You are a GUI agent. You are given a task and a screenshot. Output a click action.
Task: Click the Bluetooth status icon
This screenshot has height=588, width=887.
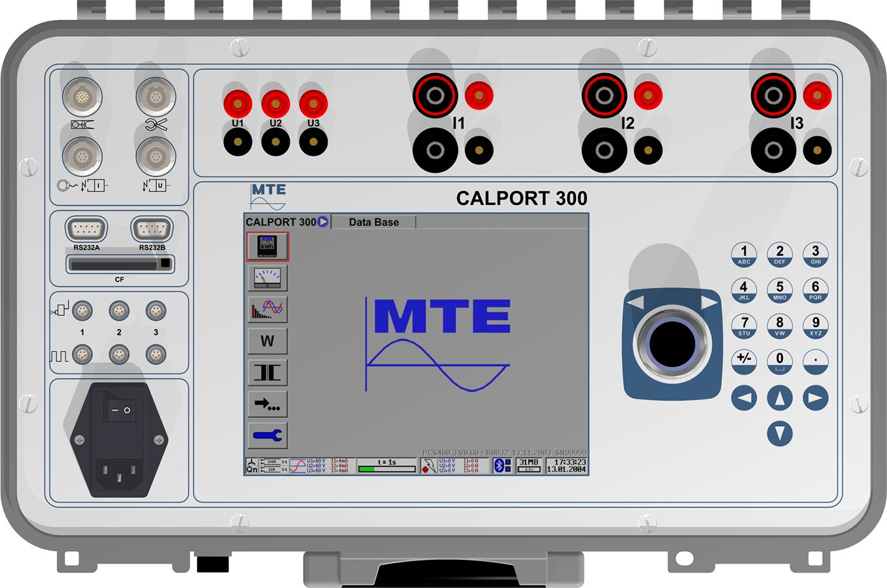502,465
